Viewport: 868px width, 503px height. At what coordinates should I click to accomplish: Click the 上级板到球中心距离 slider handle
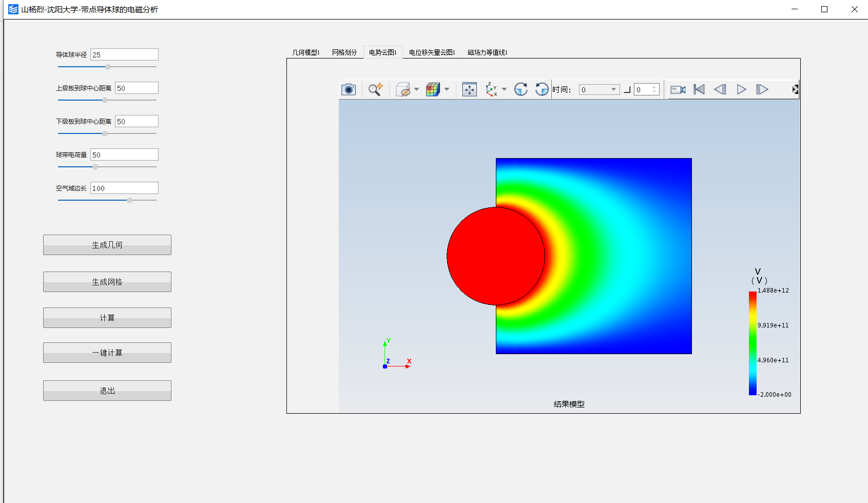point(105,100)
